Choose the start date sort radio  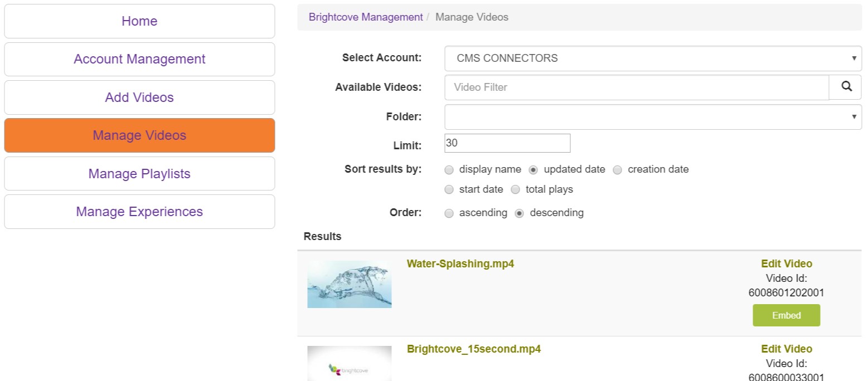coord(449,190)
